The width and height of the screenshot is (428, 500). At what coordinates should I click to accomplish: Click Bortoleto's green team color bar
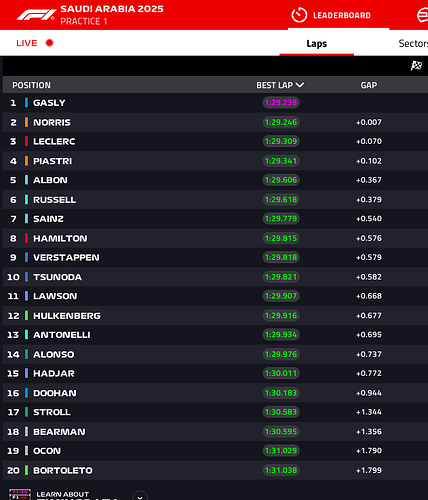coord(26,470)
